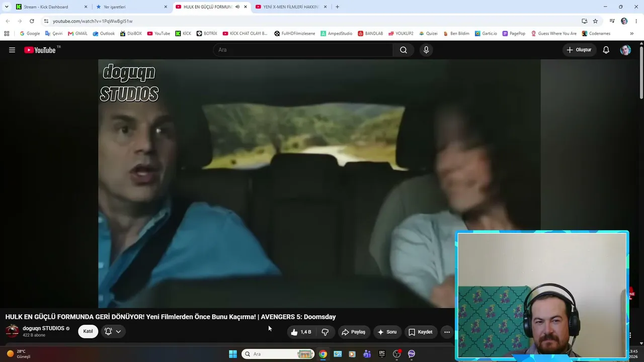644x362 pixels.
Task: Click the Katıl join button
Action: pos(88,331)
